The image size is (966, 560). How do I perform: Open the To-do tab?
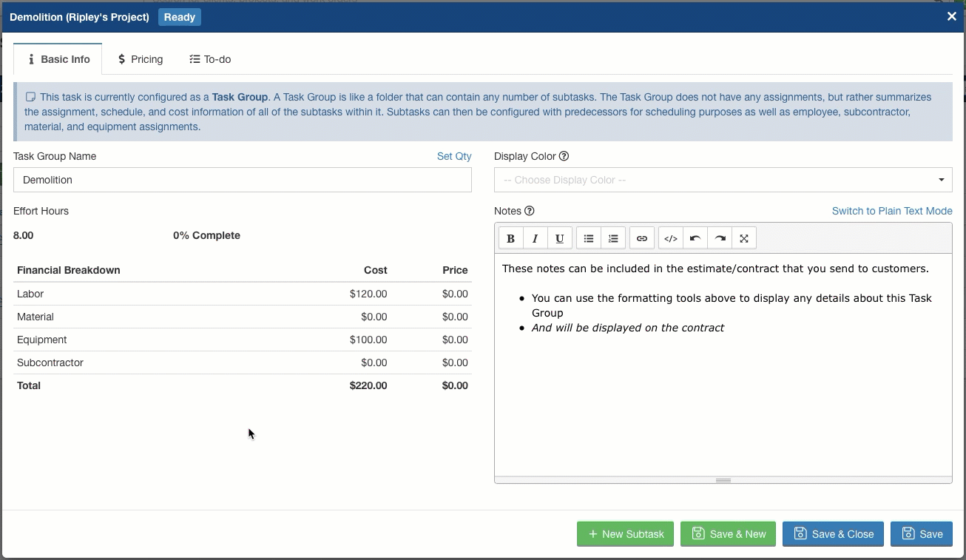click(x=209, y=59)
